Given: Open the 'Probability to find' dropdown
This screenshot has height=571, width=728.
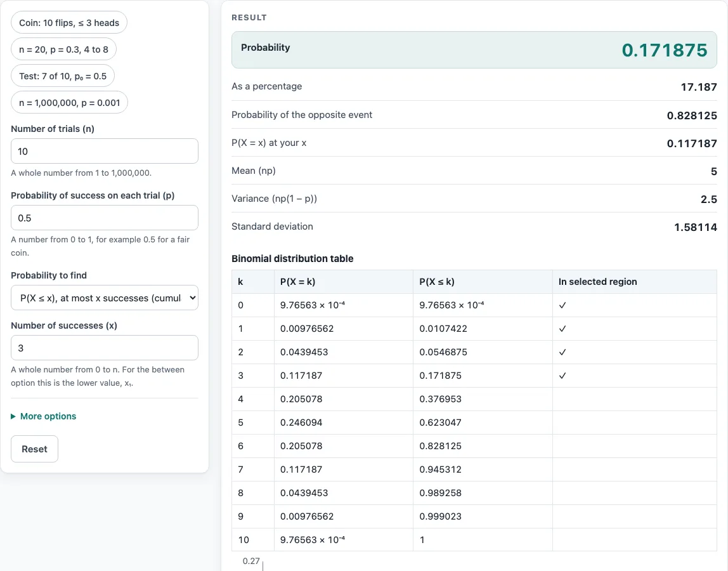Looking at the screenshot, I should 105,298.
